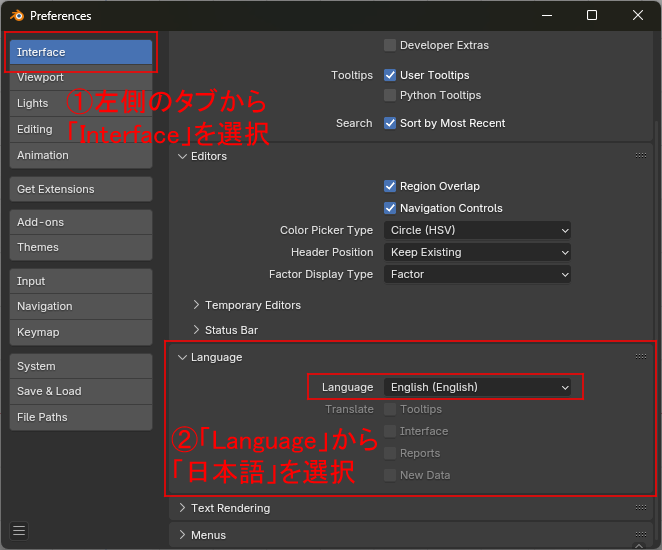The image size is (662, 550).
Task: Open Keymap tab
Action: (81, 332)
